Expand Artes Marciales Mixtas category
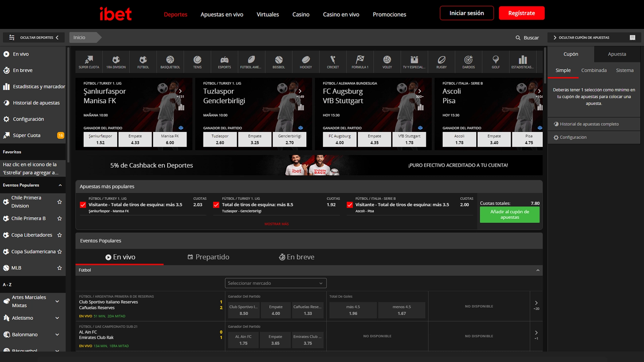The width and height of the screenshot is (644, 362). 57,301
